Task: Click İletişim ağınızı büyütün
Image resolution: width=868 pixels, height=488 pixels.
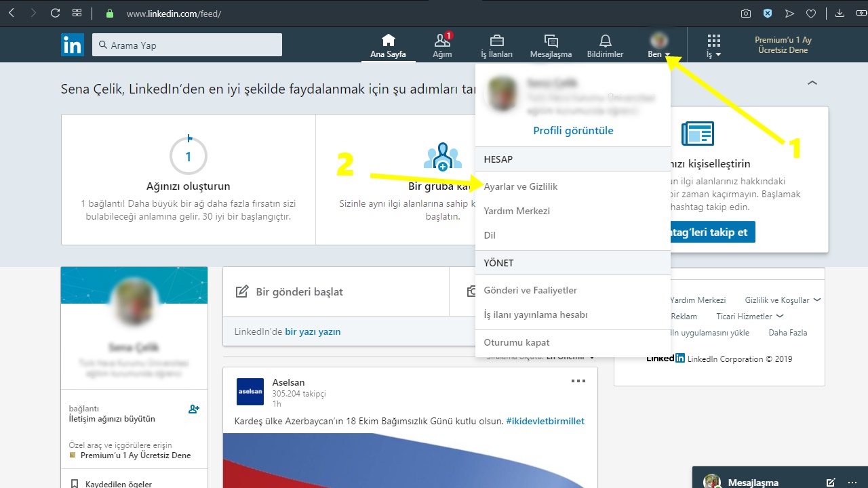Action: 112,419
